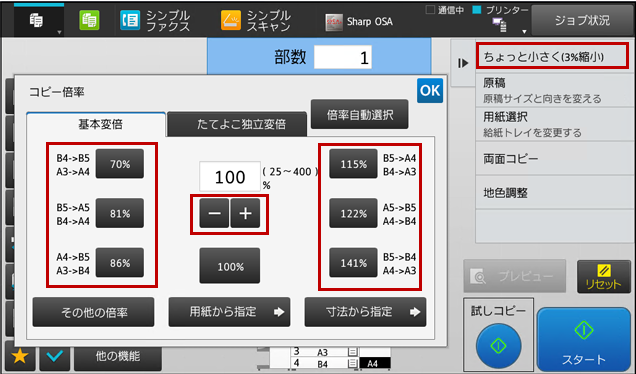Switch to 基本変倍 tab

tap(96, 124)
